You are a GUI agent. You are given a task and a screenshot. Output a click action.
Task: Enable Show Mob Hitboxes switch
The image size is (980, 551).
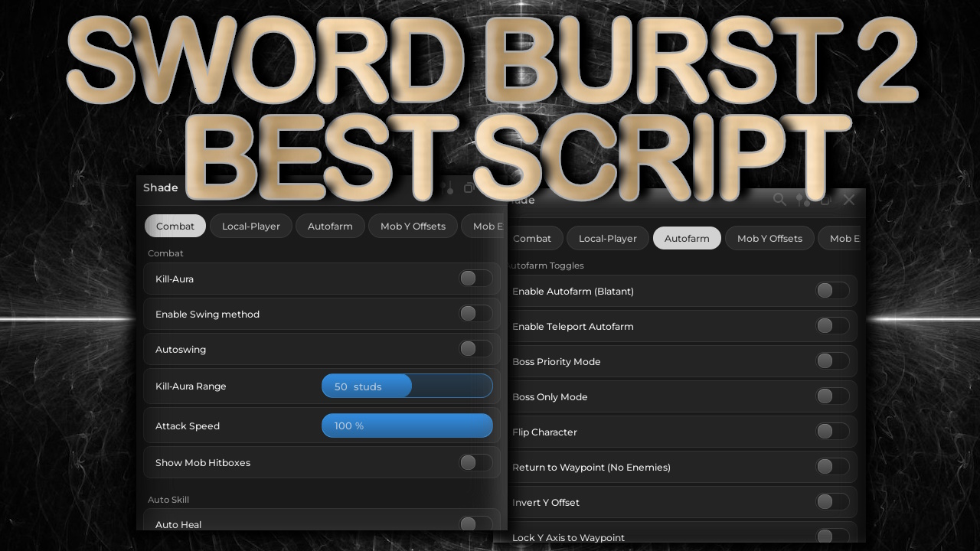[475, 462]
